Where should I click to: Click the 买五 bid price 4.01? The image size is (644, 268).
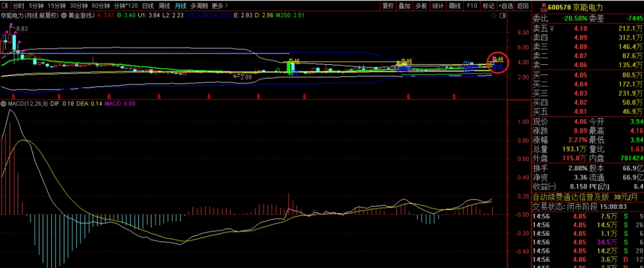(x=581, y=111)
